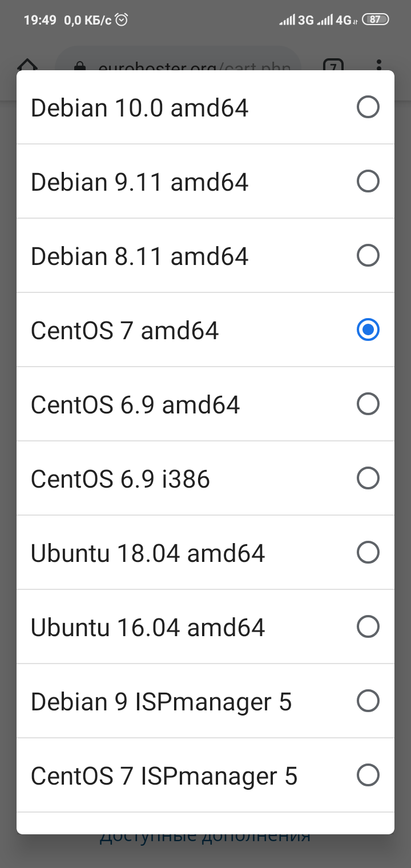Image resolution: width=411 pixels, height=868 pixels.
Task: Select the CentOS 7 amd64 radio button
Action: pos(368,329)
